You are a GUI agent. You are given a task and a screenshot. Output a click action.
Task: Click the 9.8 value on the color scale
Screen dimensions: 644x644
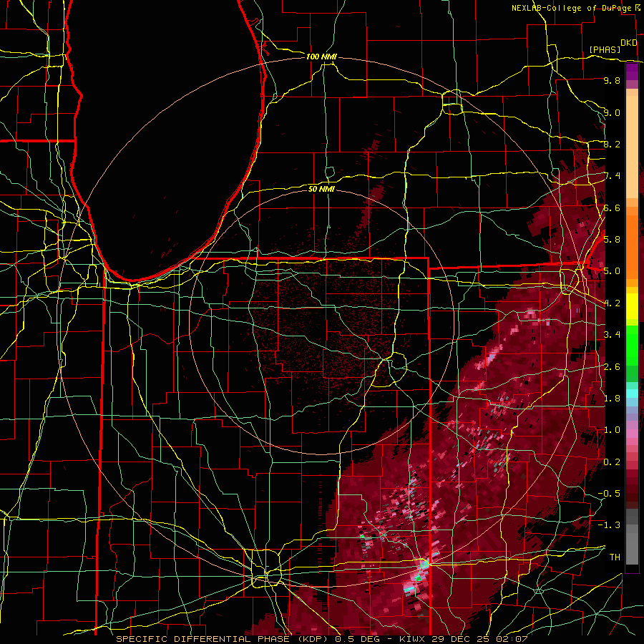click(612, 80)
